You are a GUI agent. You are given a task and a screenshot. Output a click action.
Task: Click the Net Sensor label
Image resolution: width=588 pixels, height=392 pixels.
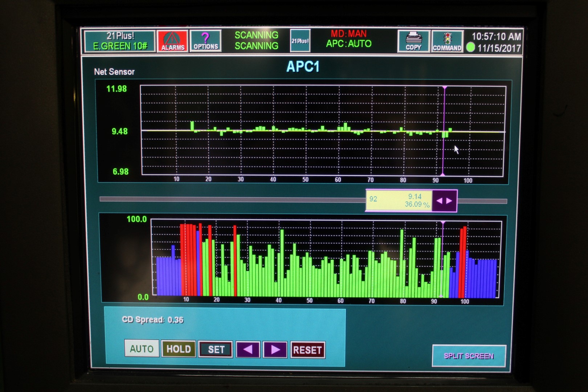coord(114,72)
